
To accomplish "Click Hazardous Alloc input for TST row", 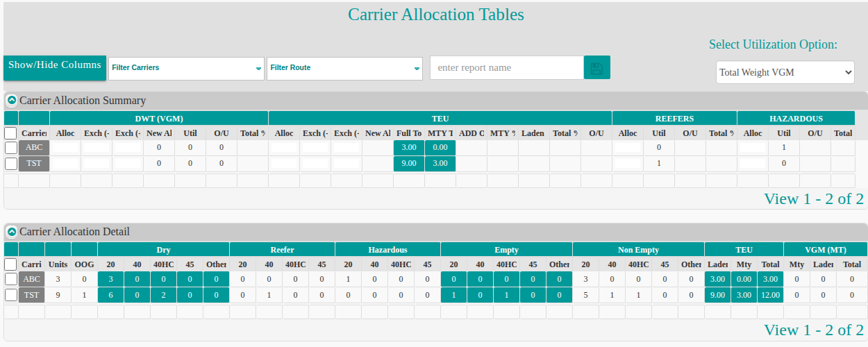I will click(753, 163).
